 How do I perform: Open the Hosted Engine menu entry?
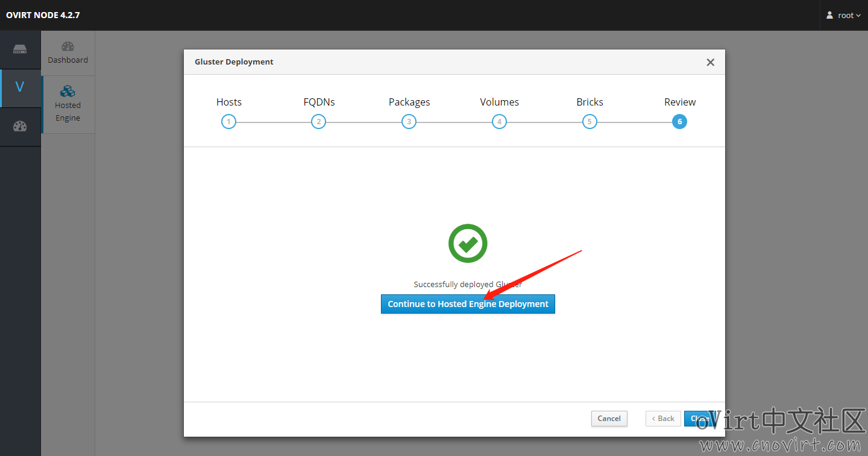pos(68,104)
